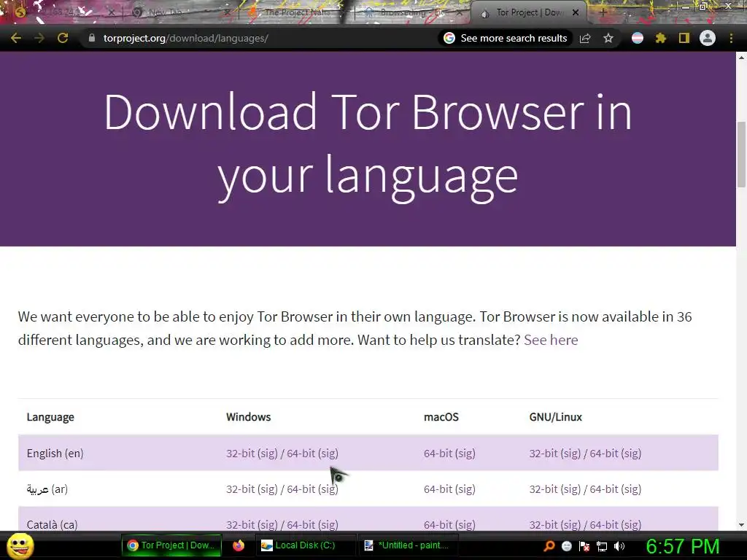Select the English (en) row label
The height and width of the screenshot is (560, 747).
tap(55, 454)
